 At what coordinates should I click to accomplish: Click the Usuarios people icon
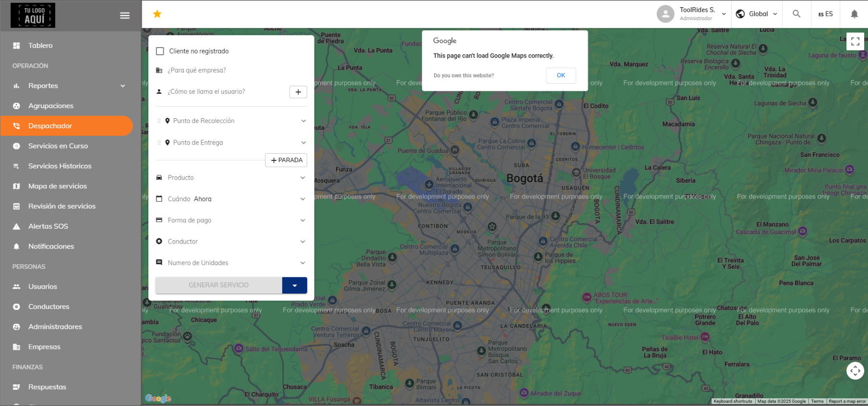pos(16,287)
